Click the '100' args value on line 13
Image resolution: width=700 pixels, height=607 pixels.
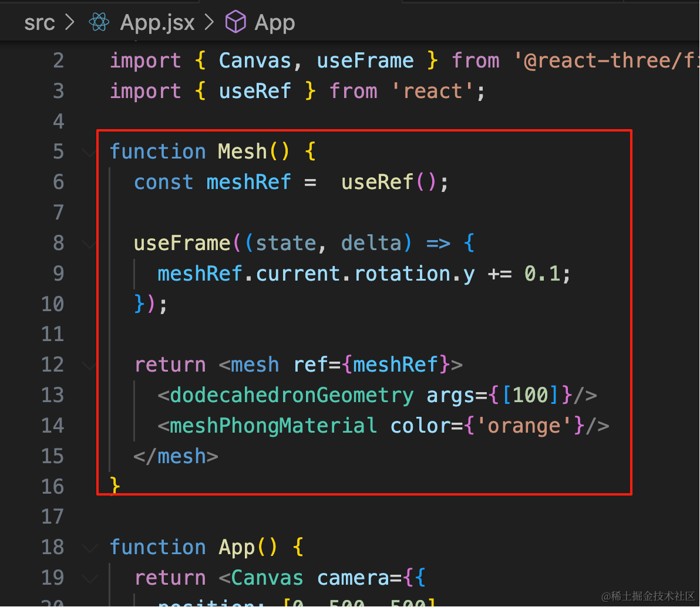(x=530, y=396)
